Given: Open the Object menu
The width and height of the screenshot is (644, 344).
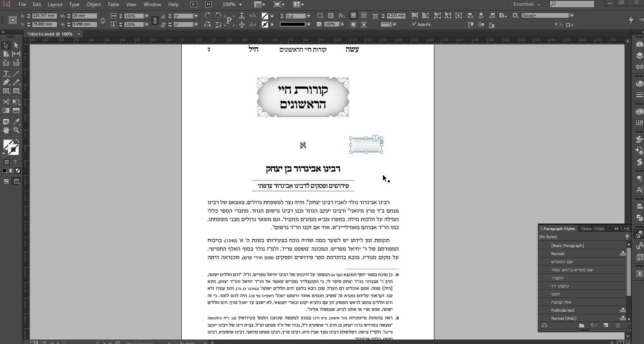Looking at the screenshot, I should 94,4.
